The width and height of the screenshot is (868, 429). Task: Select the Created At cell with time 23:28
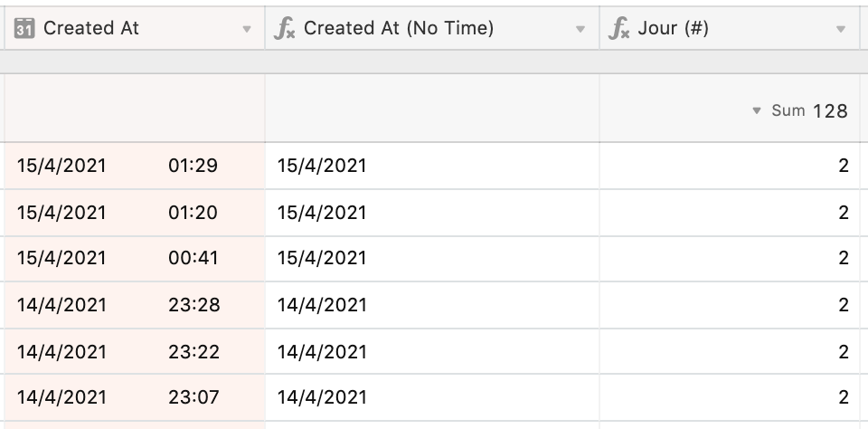tap(135, 305)
